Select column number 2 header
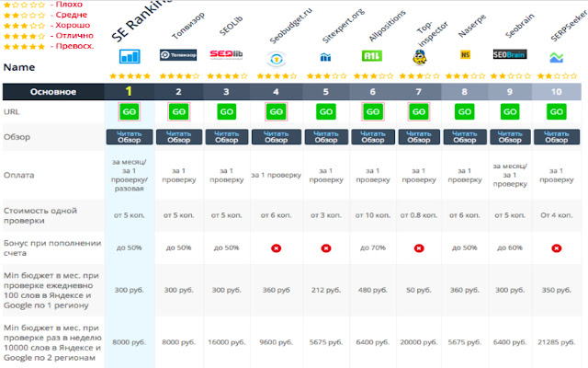 tap(178, 92)
